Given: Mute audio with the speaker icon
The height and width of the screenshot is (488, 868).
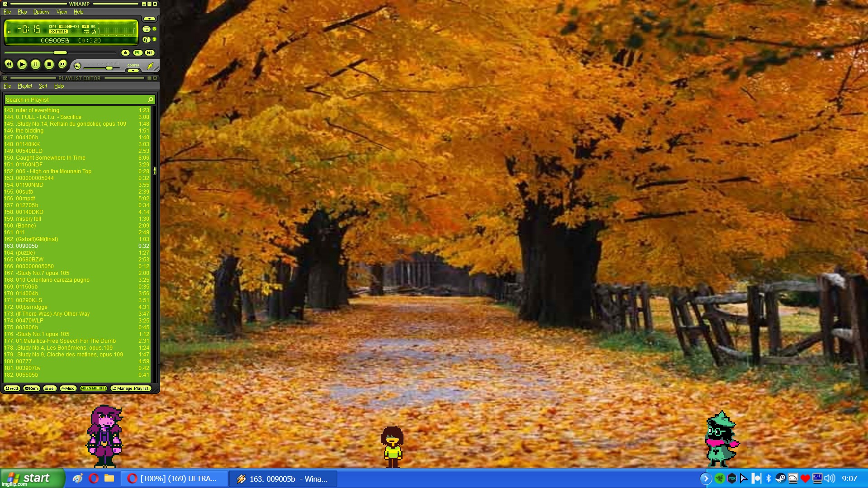Looking at the screenshot, I should click(77, 66).
